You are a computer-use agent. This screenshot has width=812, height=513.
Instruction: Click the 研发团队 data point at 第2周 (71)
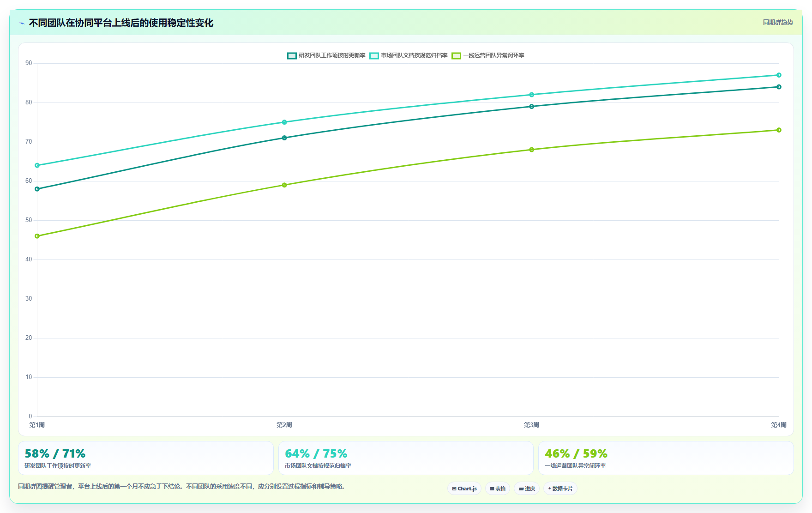(284, 138)
